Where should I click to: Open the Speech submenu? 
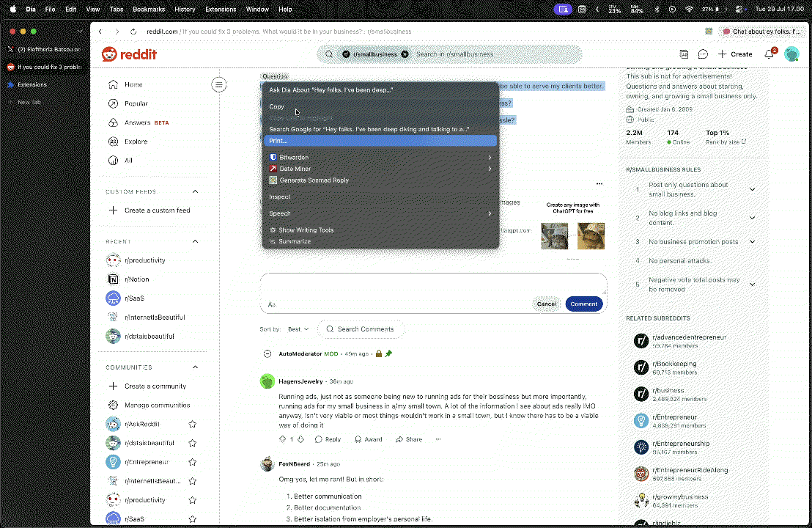pyautogui.click(x=380, y=213)
